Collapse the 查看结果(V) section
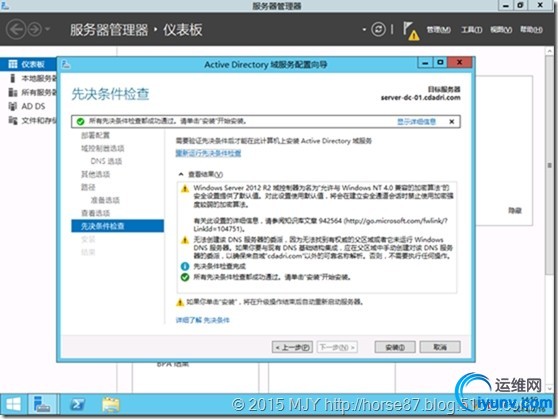This screenshot has width=558, height=419. [x=181, y=174]
